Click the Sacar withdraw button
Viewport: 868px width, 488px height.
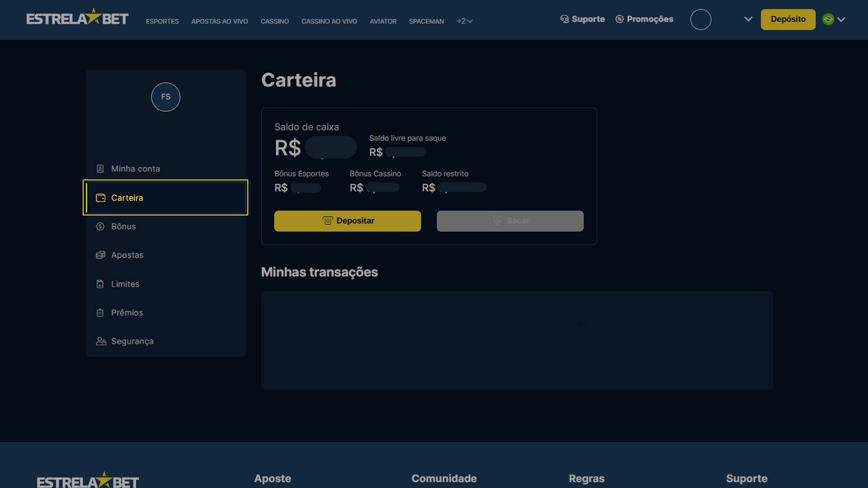tap(510, 221)
